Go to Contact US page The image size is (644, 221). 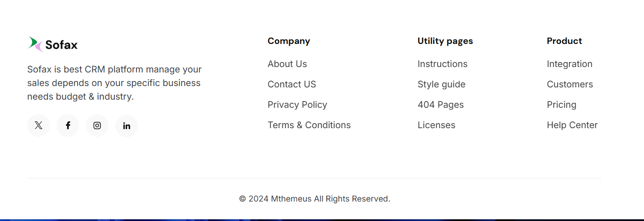[291, 84]
